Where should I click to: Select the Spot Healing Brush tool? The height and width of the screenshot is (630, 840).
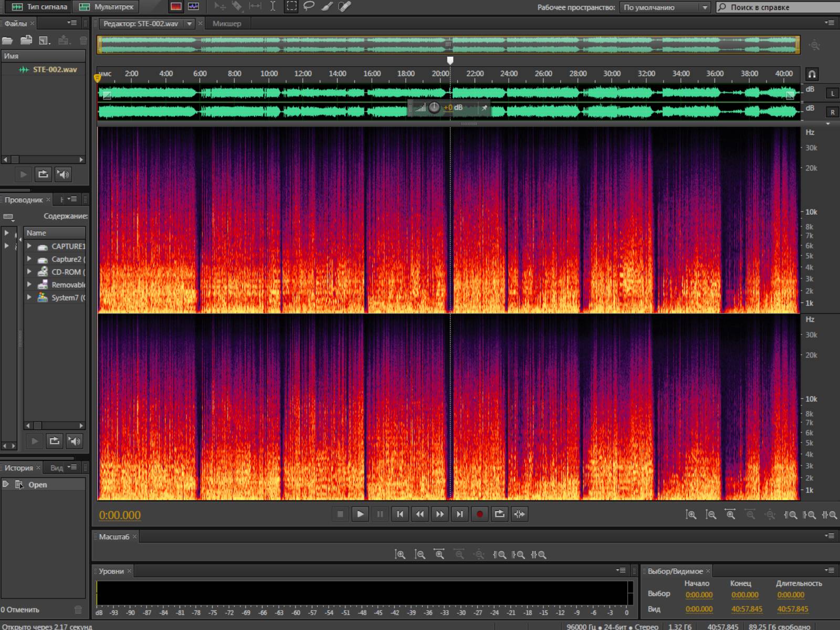344,7
